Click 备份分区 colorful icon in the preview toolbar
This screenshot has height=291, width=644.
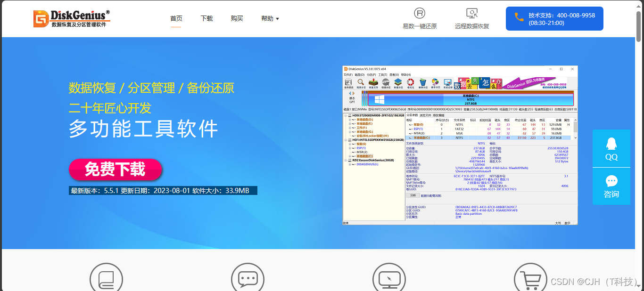(x=435, y=84)
